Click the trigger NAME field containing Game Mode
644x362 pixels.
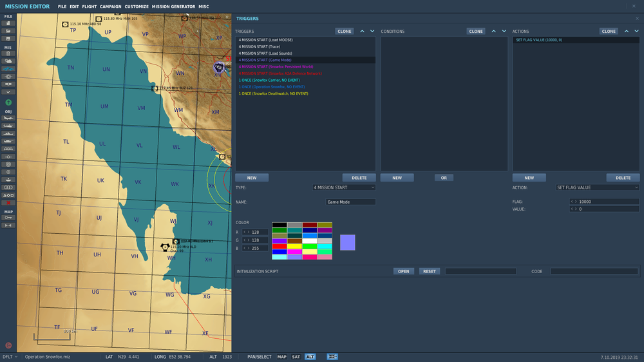click(350, 202)
